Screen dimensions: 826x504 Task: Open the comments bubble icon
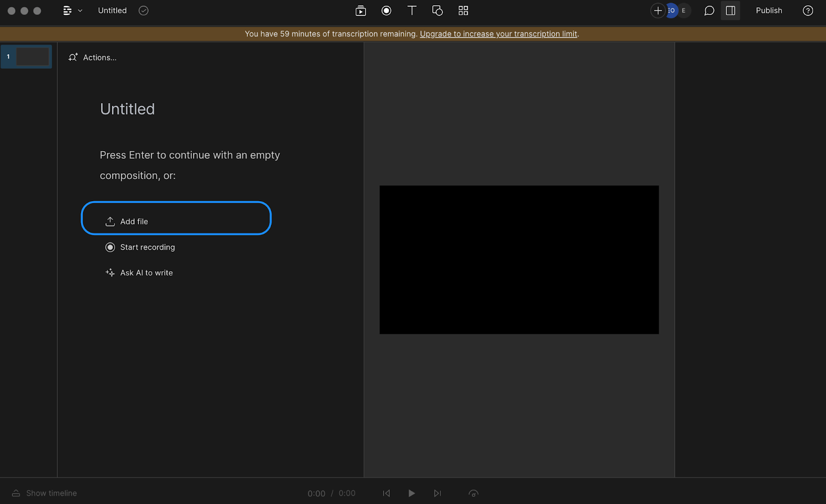(708, 10)
